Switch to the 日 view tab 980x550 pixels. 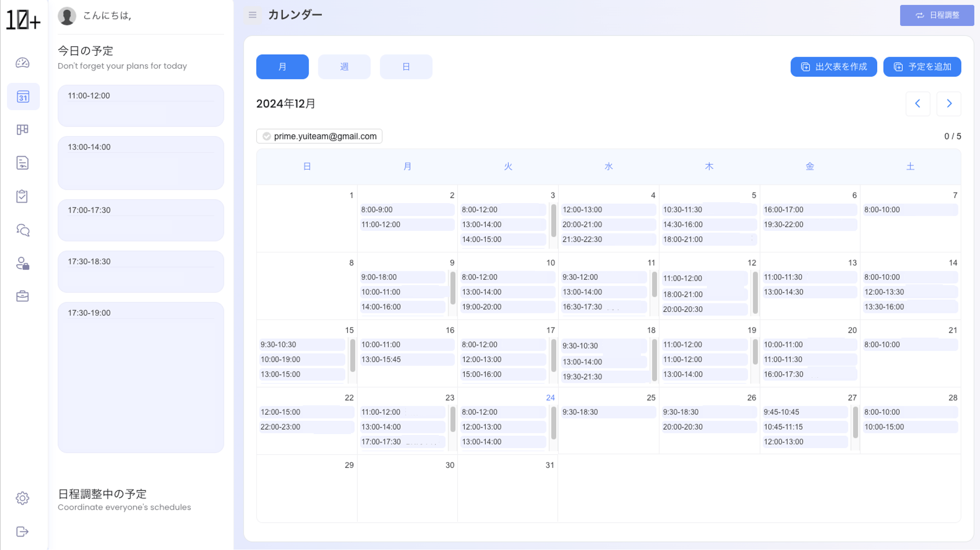[406, 67]
